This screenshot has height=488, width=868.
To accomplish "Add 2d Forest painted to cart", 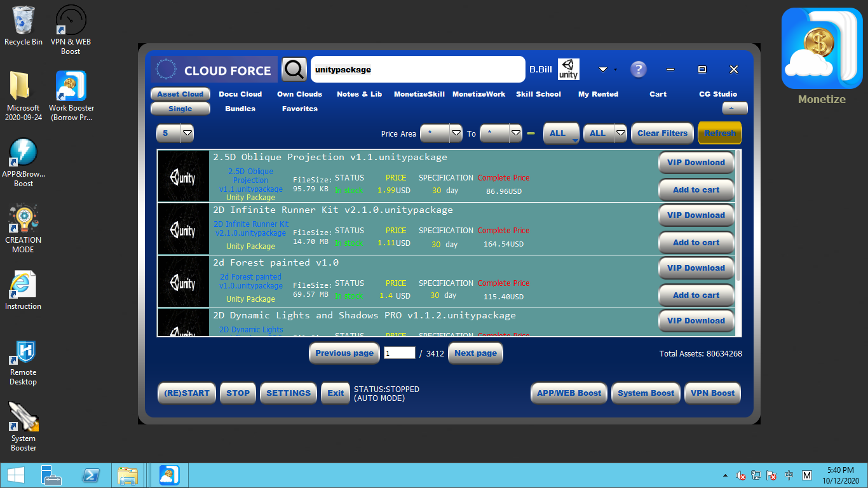I will [696, 295].
